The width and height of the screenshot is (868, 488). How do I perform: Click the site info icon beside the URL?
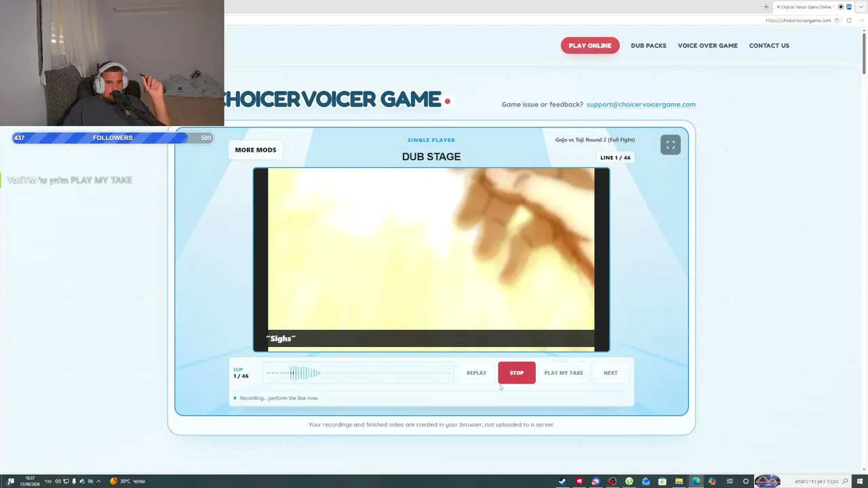[x=837, y=20]
